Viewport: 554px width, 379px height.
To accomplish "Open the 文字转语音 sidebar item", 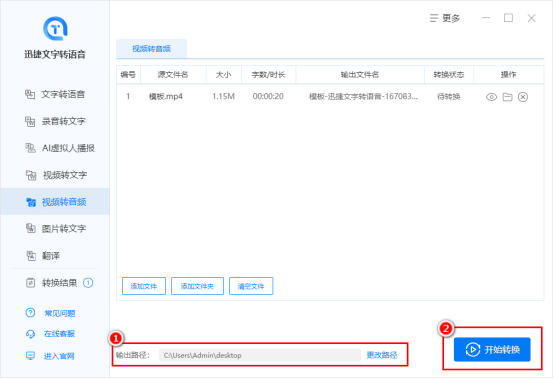I will (x=55, y=94).
